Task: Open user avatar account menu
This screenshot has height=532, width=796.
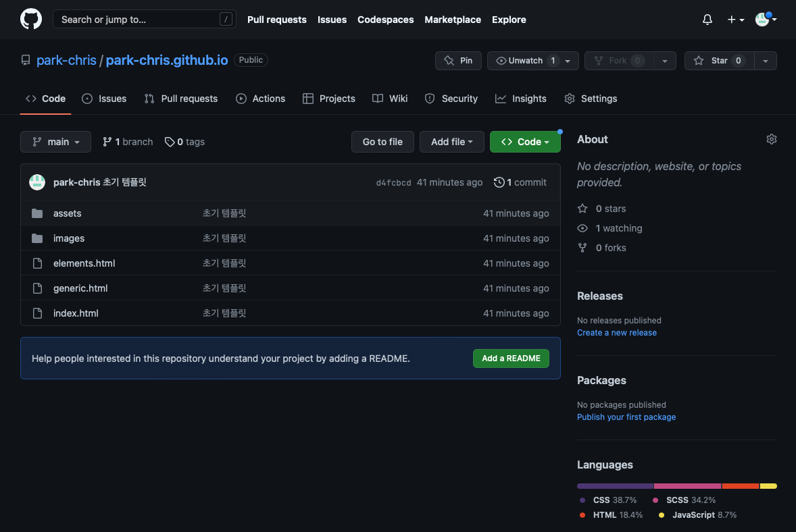Action: pyautogui.click(x=766, y=20)
